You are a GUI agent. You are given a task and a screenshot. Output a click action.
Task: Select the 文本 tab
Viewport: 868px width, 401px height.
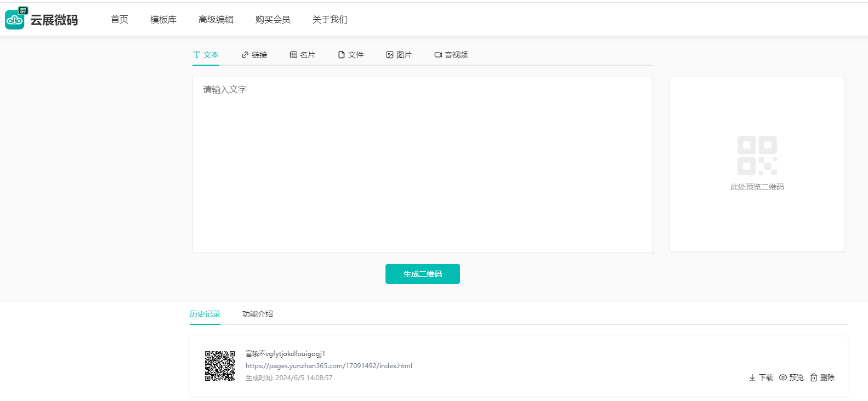coord(206,55)
